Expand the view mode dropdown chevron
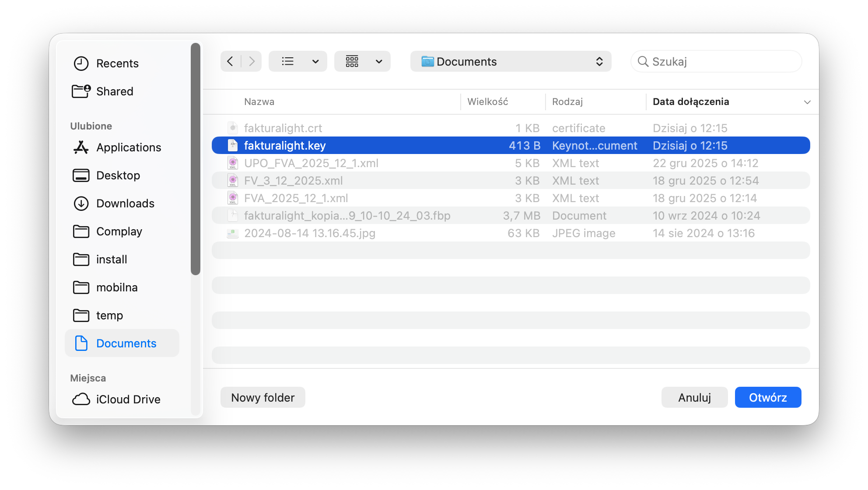Viewport: 868px width, 490px height. point(315,61)
